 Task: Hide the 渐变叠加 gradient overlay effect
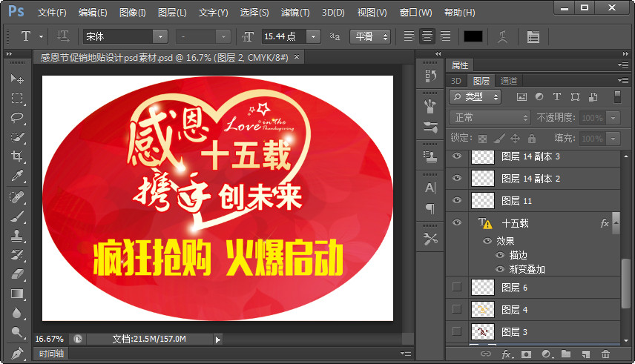[500, 269]
